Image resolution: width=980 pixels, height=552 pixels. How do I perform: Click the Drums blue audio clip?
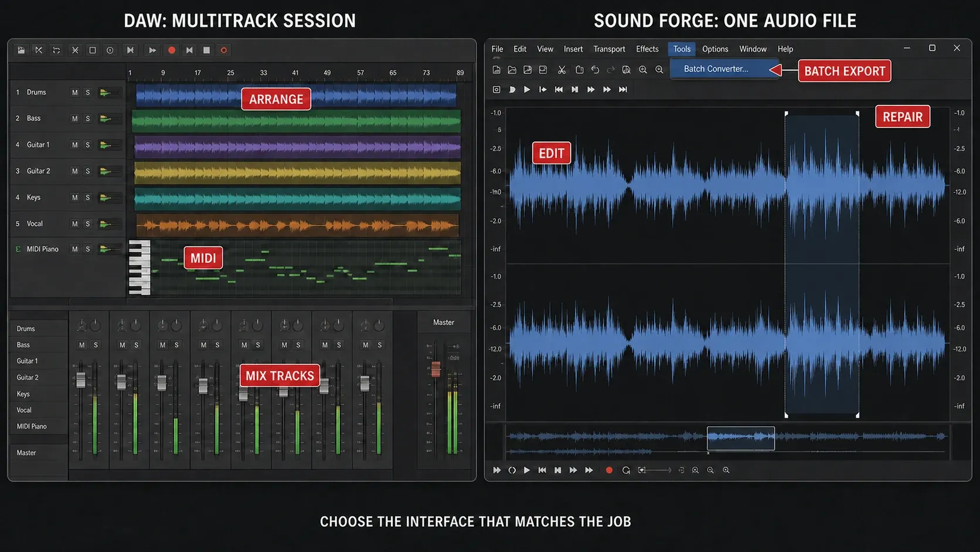click(296, 96)
